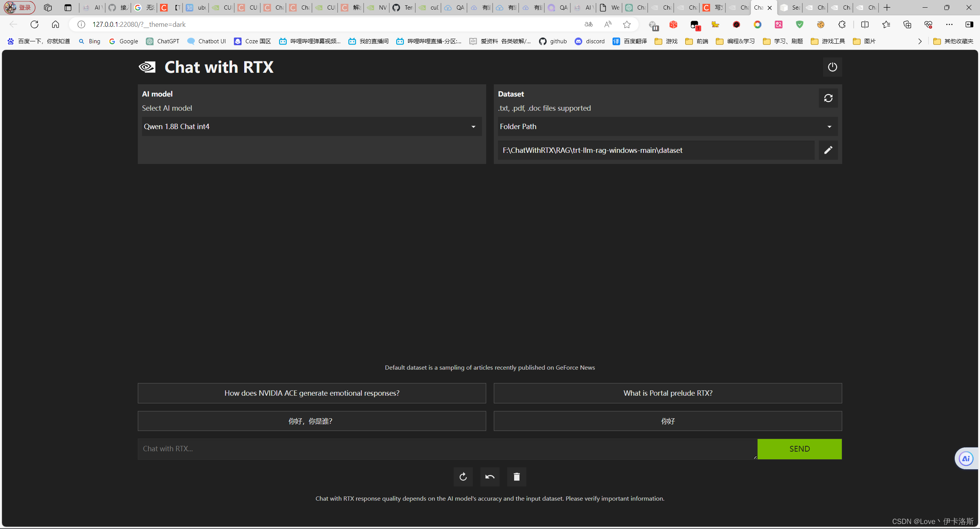Open the yellow cat extension

(x=715, y=25)
